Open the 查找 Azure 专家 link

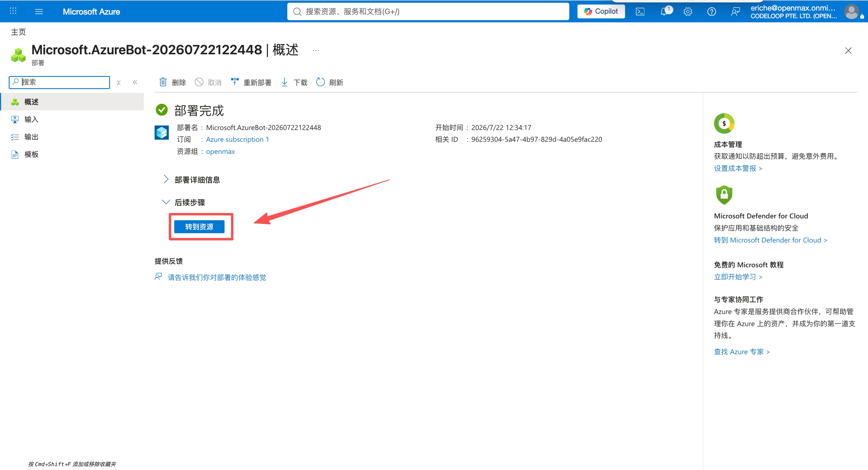(742, 351)
